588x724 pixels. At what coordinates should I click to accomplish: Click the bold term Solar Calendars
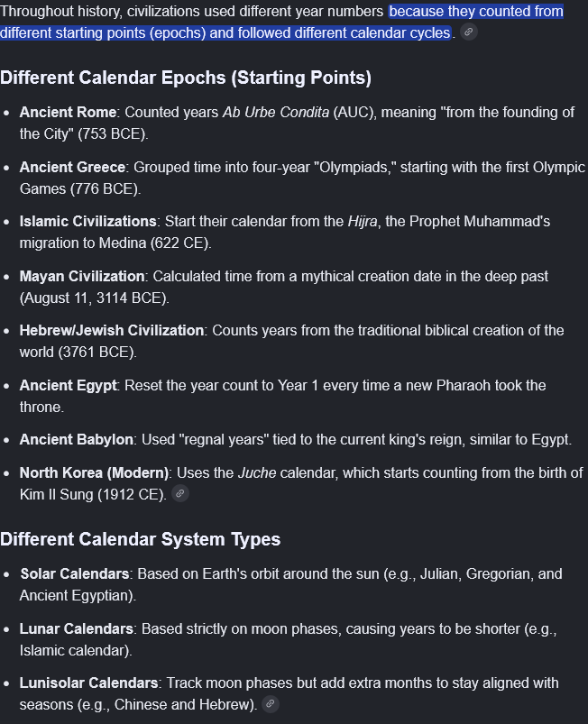click(75, 573)
